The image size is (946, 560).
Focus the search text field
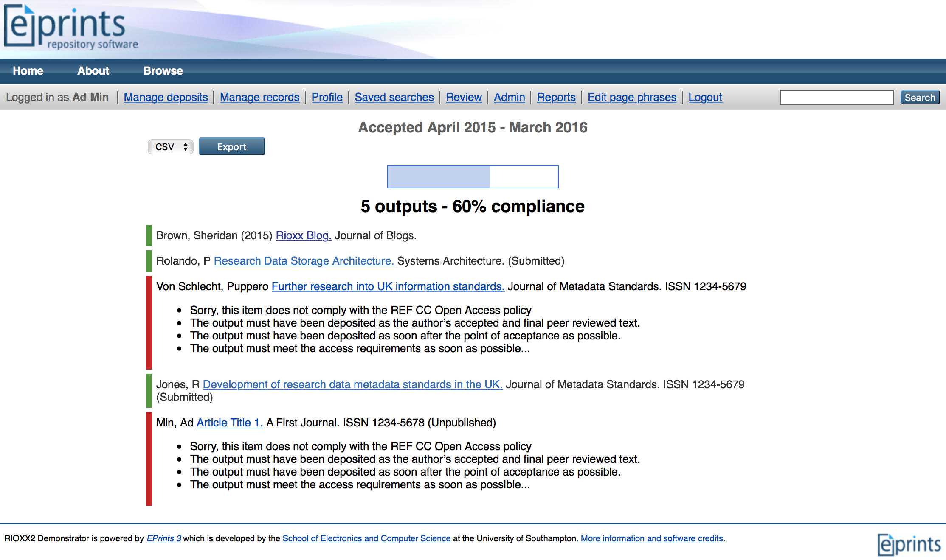(x=836, y=98)
